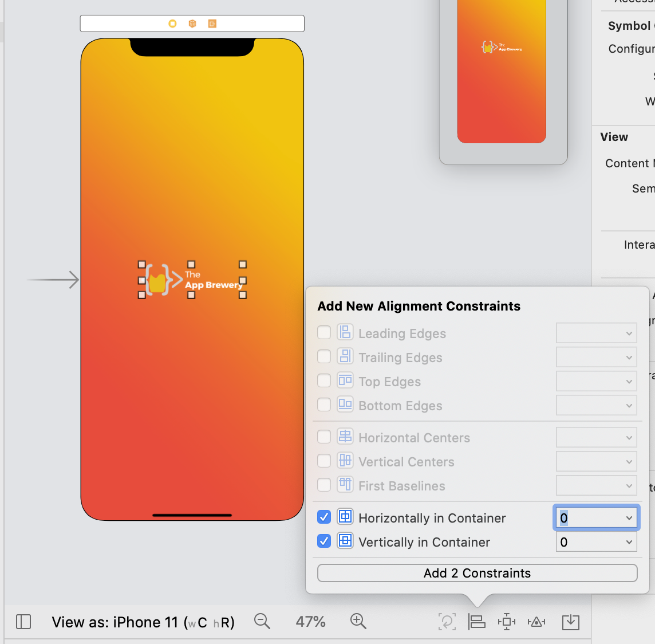The width and height of the screenshot is (655, 644).
Task: Click the Bottom Edges alignment icon
Action: 345,405
